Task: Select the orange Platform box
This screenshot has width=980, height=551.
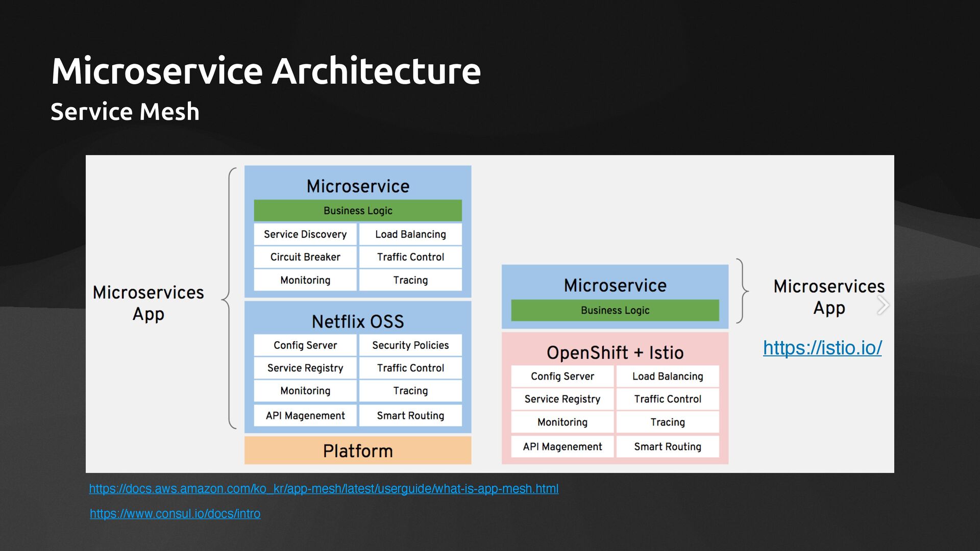Action: tap(357, 450)
